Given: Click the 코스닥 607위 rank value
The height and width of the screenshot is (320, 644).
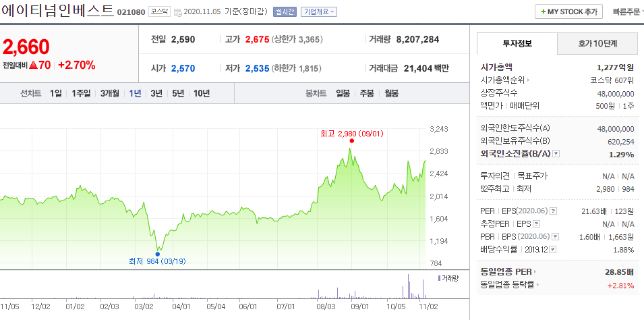Looking at the screenshot, I should [612, 80].
